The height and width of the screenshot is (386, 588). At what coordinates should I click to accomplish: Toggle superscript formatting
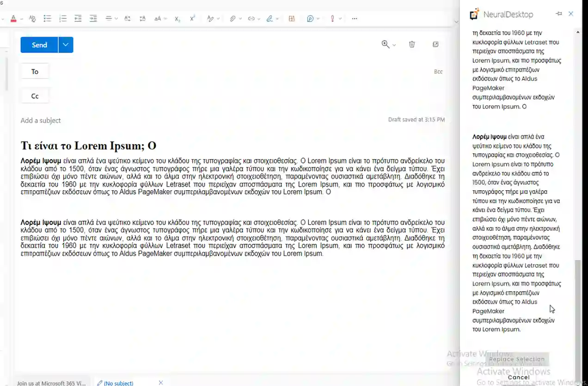[192, 19]
